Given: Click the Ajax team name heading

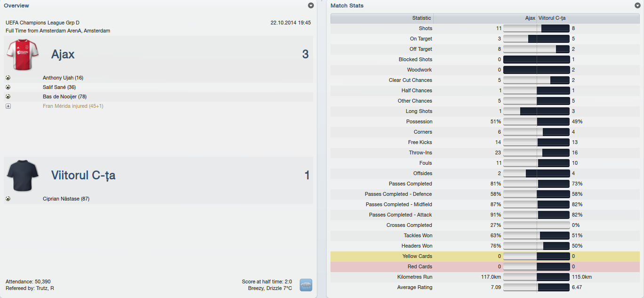Looking at the screenshot, I should point(63,54).
